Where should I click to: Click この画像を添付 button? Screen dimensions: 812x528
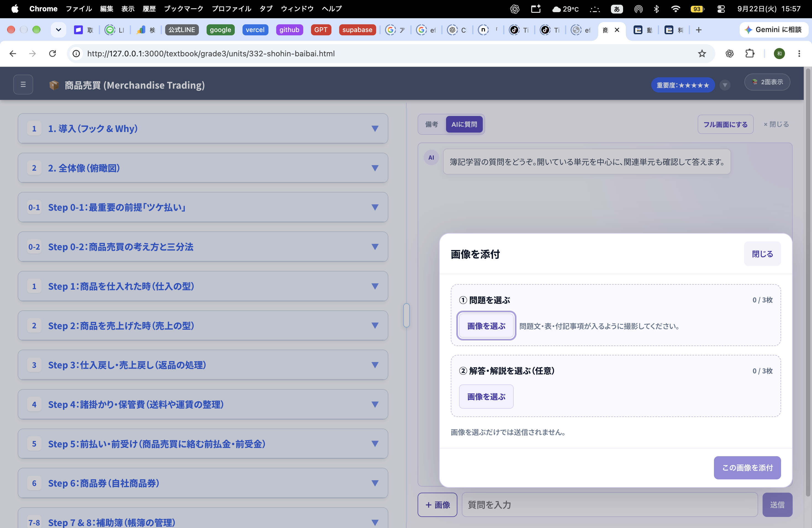(747, 468)
